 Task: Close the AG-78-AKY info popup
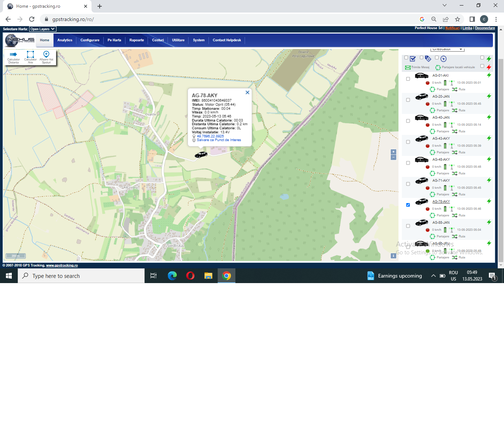click(x=248, y=93)
